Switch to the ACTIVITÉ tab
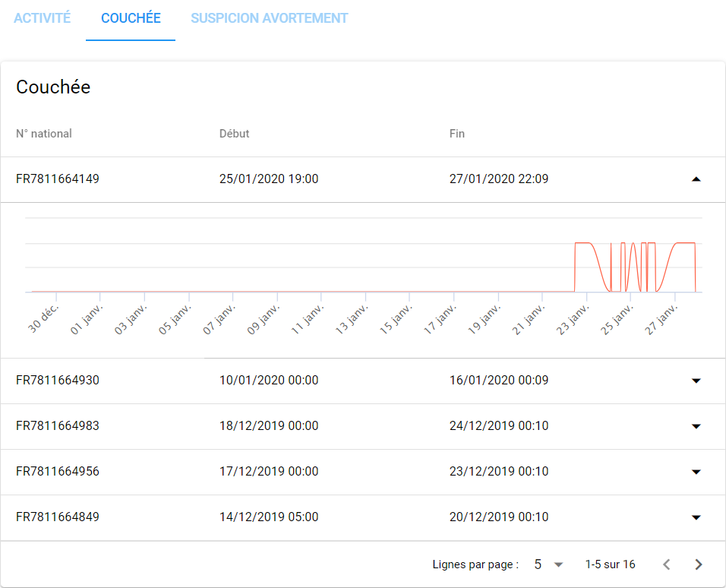 click(x=42, y=18)
